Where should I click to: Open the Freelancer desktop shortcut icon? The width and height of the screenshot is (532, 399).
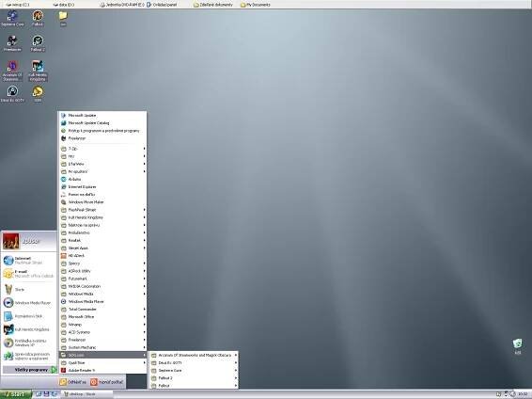[x=12, y=43]
